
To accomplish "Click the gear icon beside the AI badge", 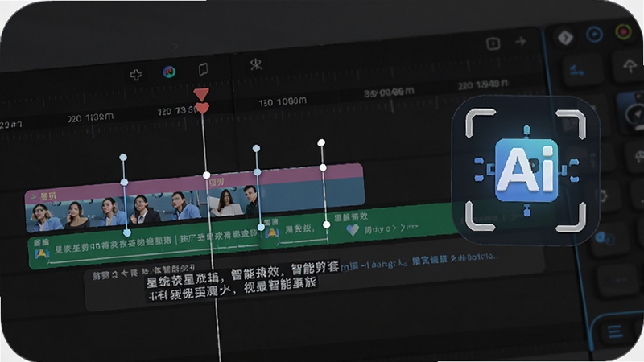I will click(x=603, y=195).
